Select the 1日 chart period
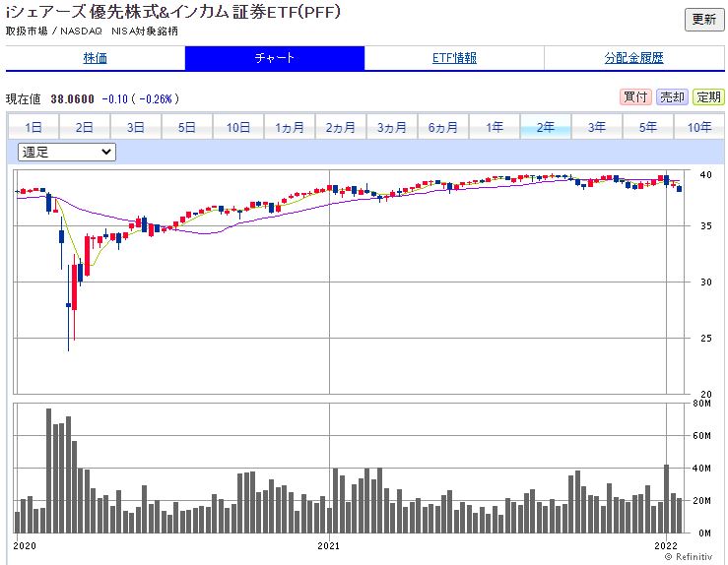This screenshot has height=565, width=728. click(x=33, y=127)
